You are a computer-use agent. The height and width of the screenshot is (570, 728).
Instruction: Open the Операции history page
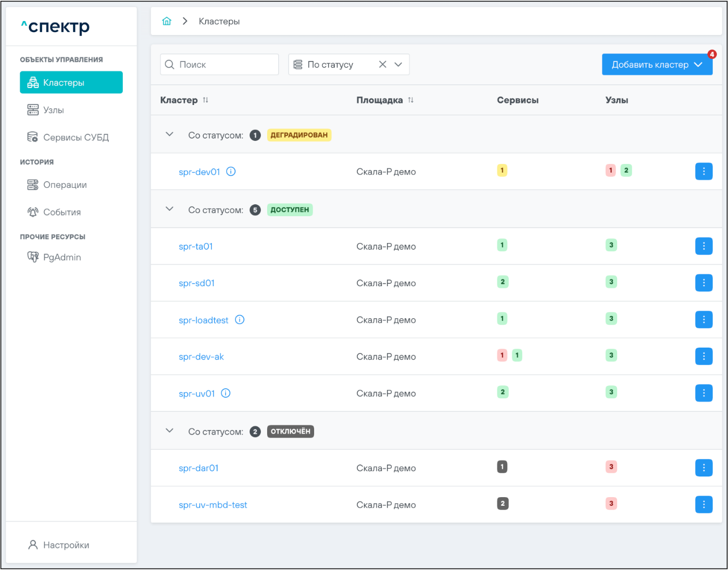click(x=65, y=185)
